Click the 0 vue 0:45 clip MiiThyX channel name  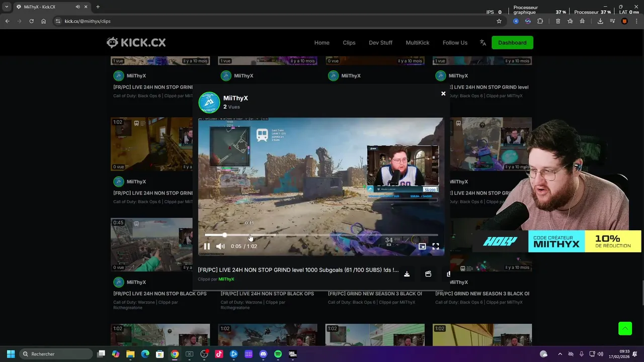[x=136, y=282]
